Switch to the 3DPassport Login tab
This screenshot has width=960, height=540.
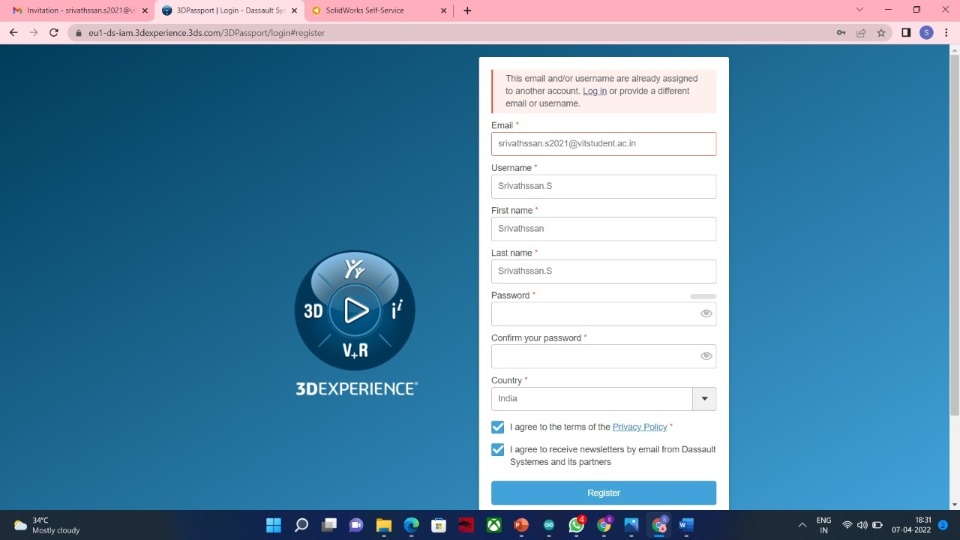point(229,10)
